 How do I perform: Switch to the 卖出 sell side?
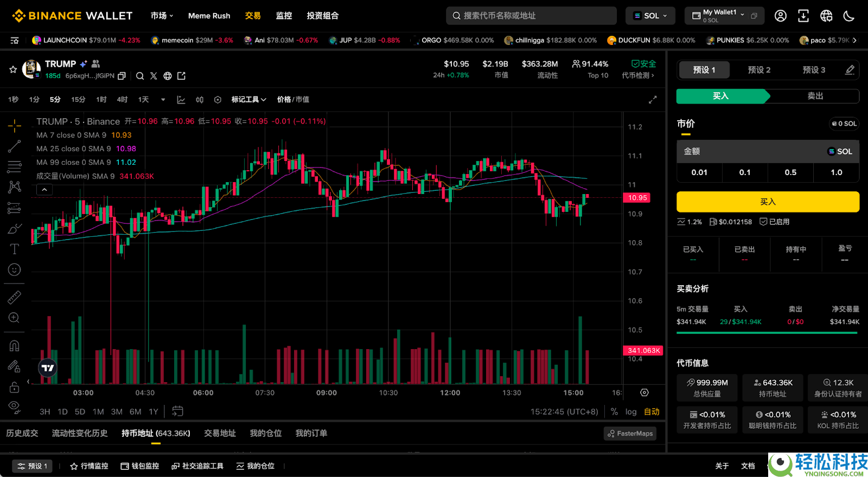point(815,96)
